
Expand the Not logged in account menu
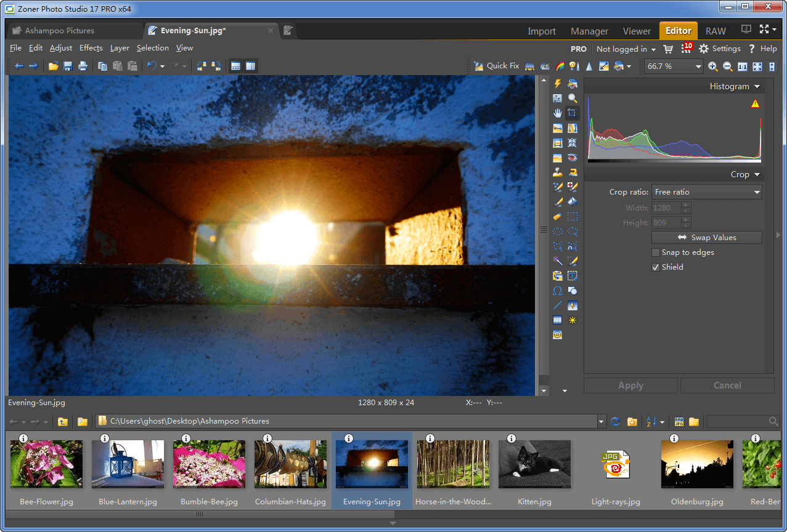pos(626,49)
